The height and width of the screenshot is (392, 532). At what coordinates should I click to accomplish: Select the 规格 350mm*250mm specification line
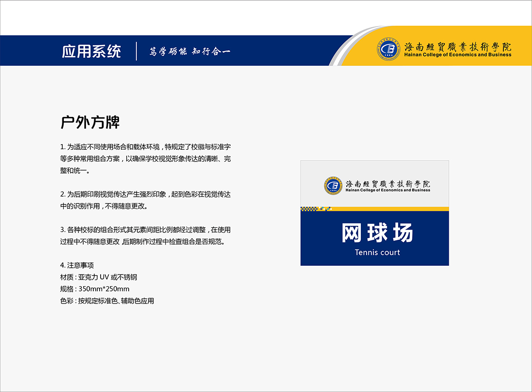coord(95,289)
